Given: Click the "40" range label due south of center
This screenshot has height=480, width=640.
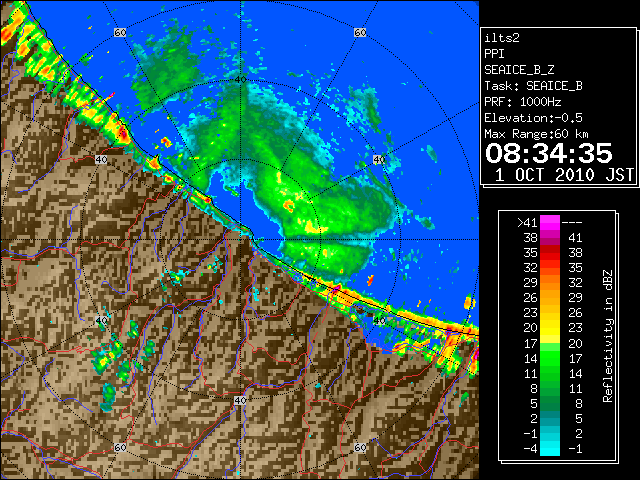Looking at the screenshot, I should coord(240,400).
